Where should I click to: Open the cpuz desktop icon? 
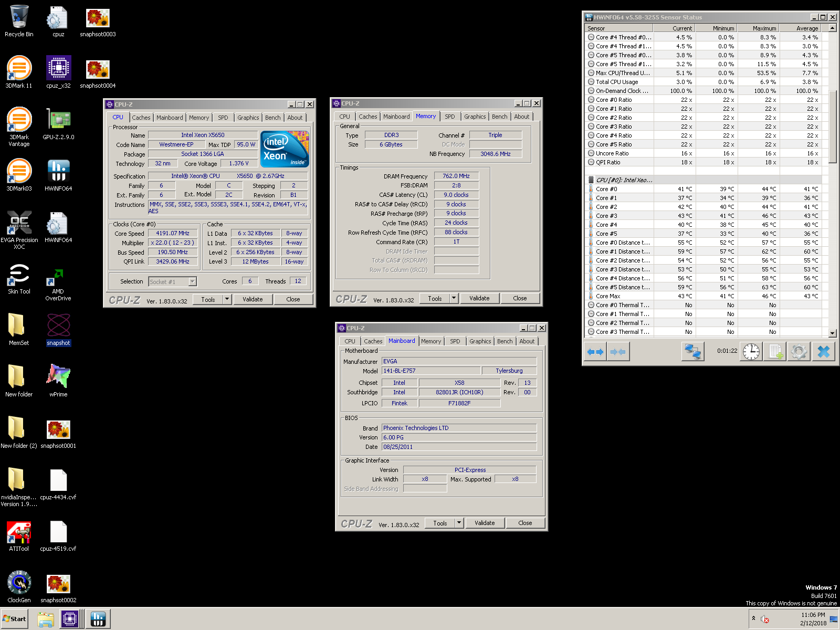click(x=58, y=21)
